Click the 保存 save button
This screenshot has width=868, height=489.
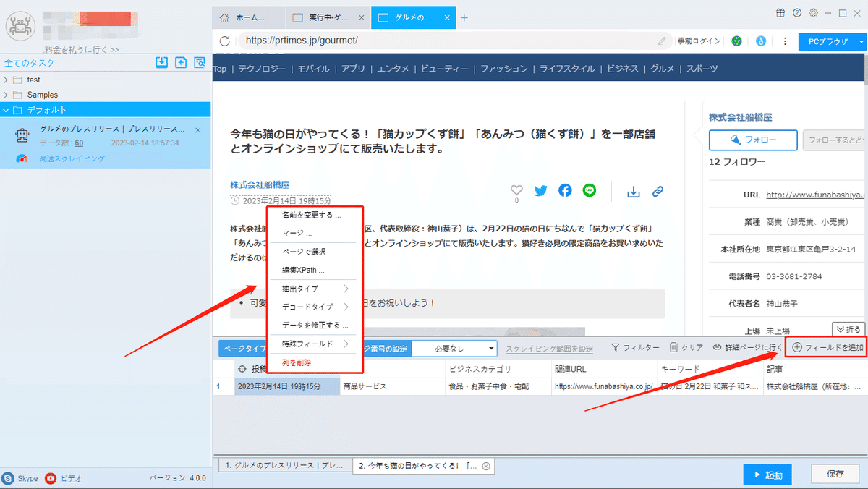tap(835, 475)
